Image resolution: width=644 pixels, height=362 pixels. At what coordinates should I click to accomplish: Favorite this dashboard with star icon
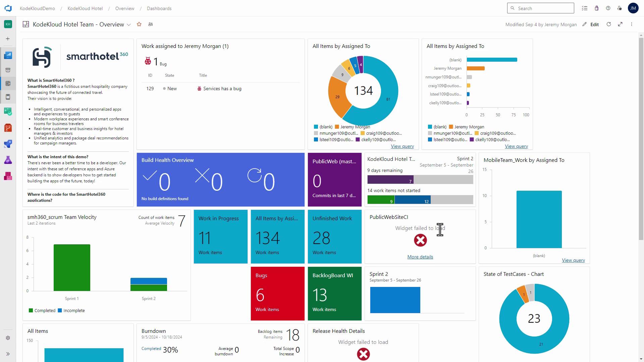tap(139, 24)
